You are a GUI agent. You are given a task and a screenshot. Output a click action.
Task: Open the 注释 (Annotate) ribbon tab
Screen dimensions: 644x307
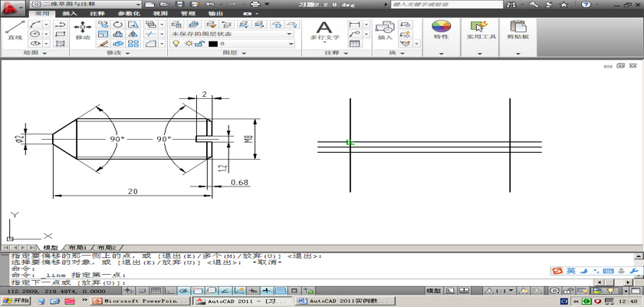coord(97,13)
